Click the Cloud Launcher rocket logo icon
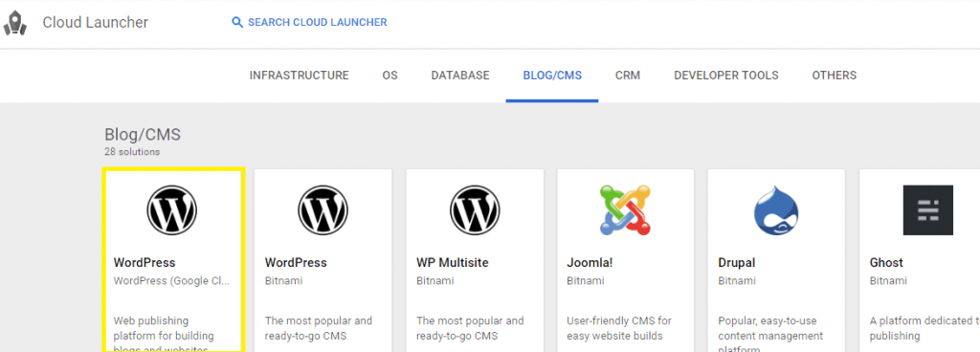This screenshot has height=352, width=980. (x=14, y=22)
